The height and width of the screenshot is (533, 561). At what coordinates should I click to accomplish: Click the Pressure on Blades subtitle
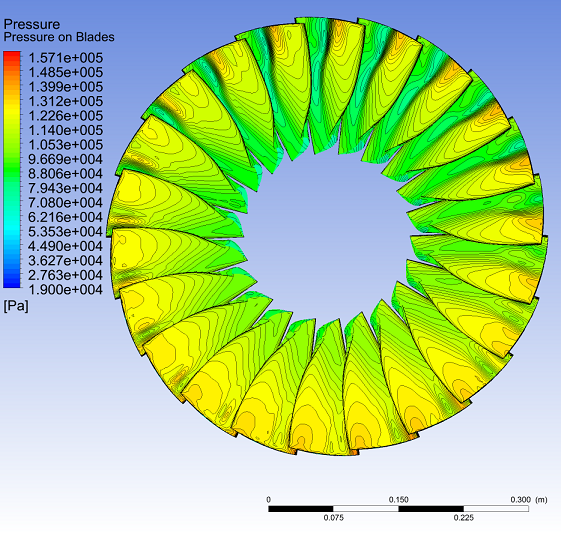tap(59, 37)
